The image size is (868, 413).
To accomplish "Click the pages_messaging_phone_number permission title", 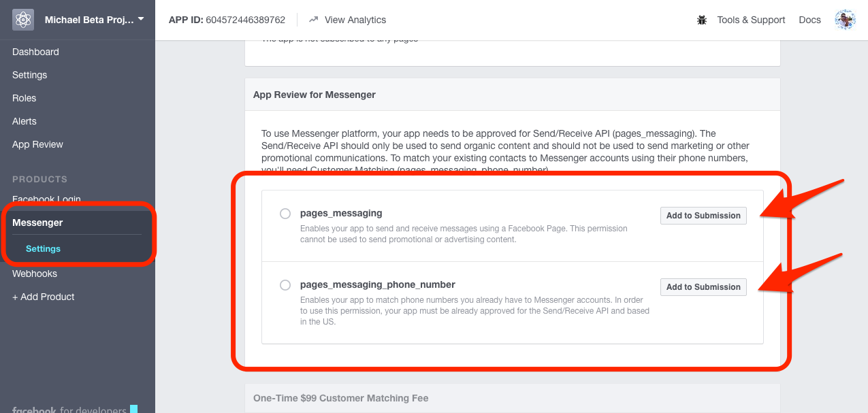I will [x=378, y=284].
